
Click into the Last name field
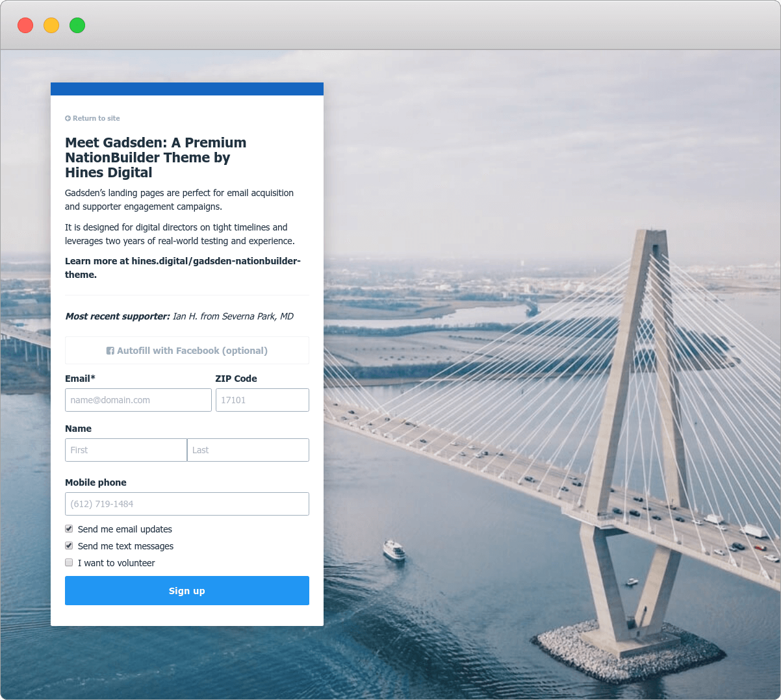(248, 450)
